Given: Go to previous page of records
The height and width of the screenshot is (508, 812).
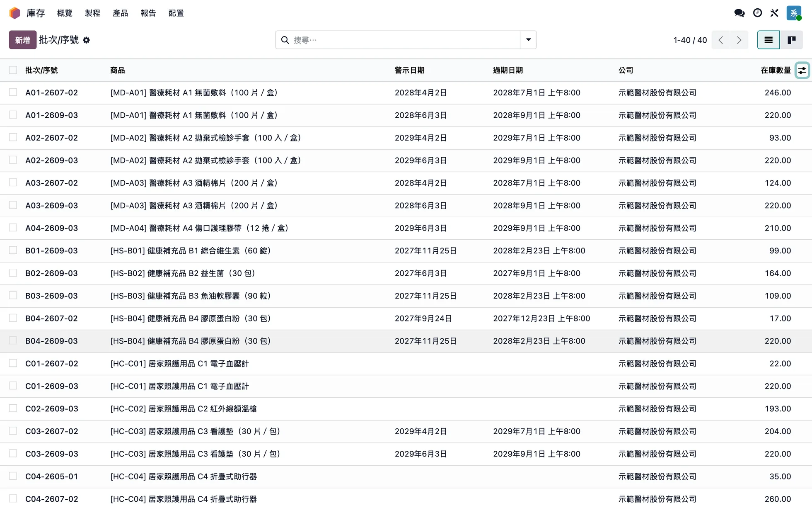Looking at the screenshot, I should point(721,40).
